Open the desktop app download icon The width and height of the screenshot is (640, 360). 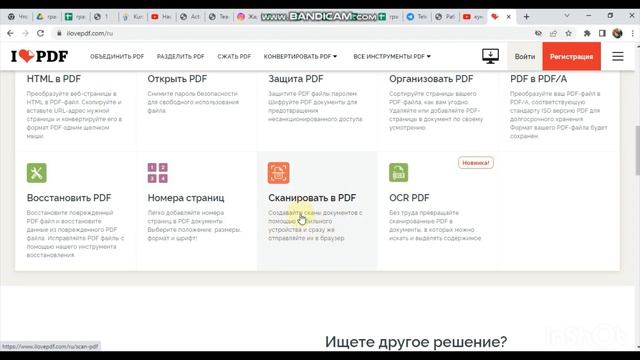(490, 56)
